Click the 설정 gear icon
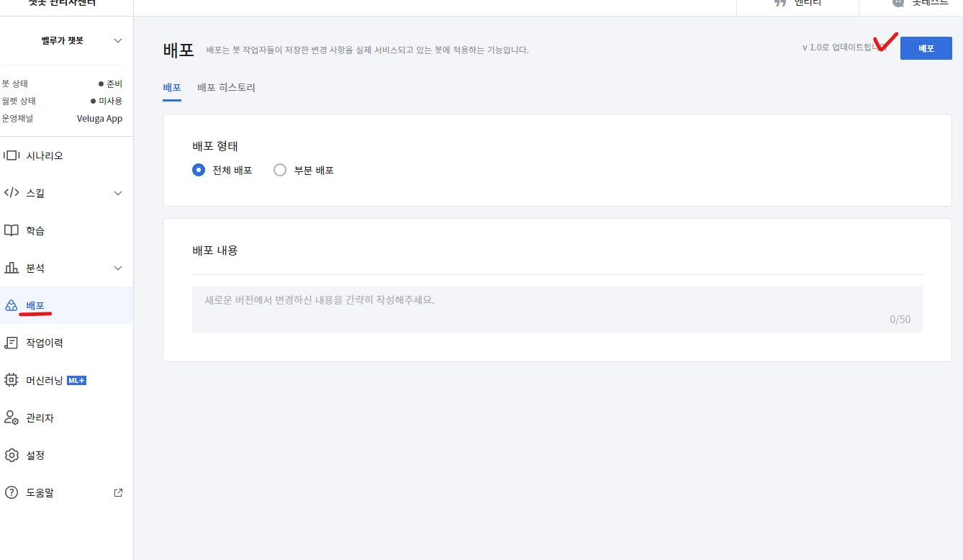The width and height of the screenshot is (963, 560). coord(12,455)
